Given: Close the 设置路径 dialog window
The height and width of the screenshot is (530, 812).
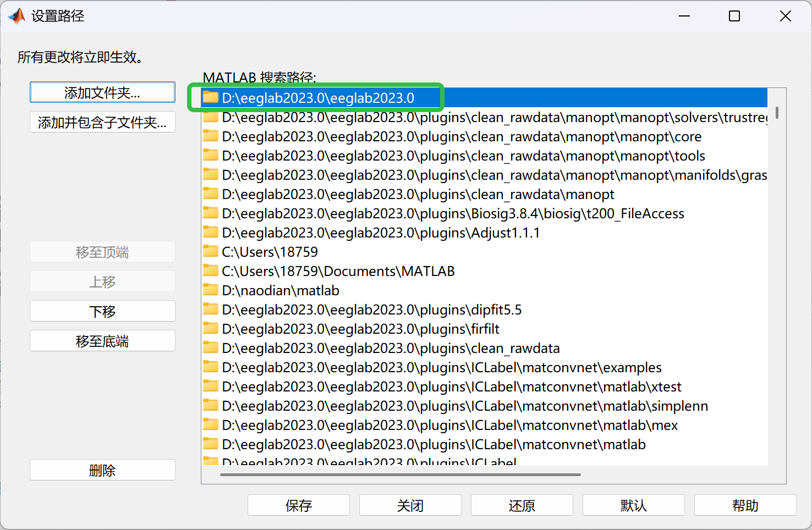Looking at the screenshot, I should click(786, 16).
